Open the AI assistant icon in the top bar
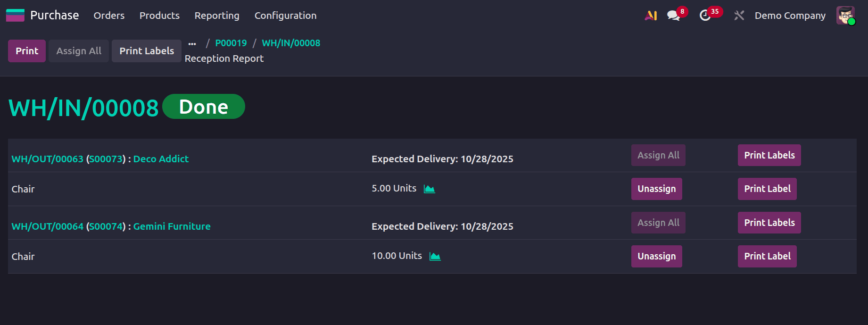This screenshot has height=325, width=868. pyautogui.click(x=650, y=15)
